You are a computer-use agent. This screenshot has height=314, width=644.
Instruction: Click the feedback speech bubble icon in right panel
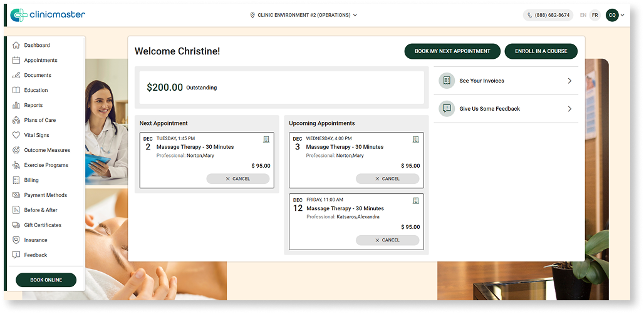(446, 109)
